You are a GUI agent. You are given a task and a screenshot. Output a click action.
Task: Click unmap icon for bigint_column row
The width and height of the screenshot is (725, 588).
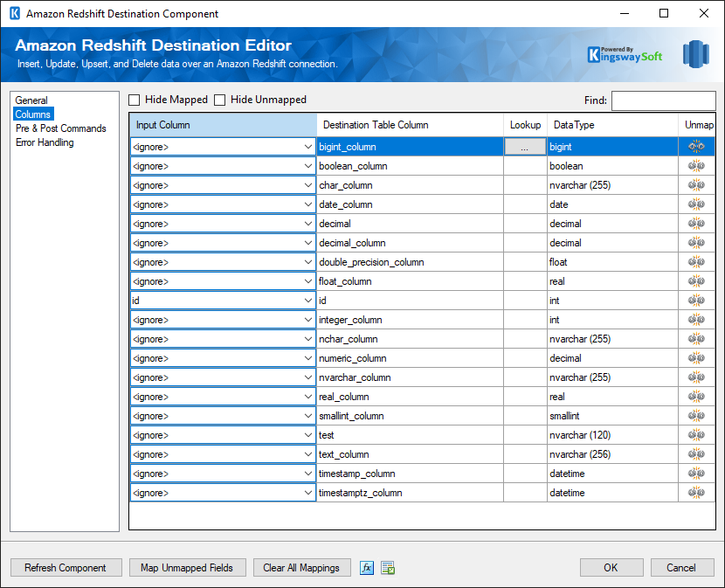click(x=696, y=147)
